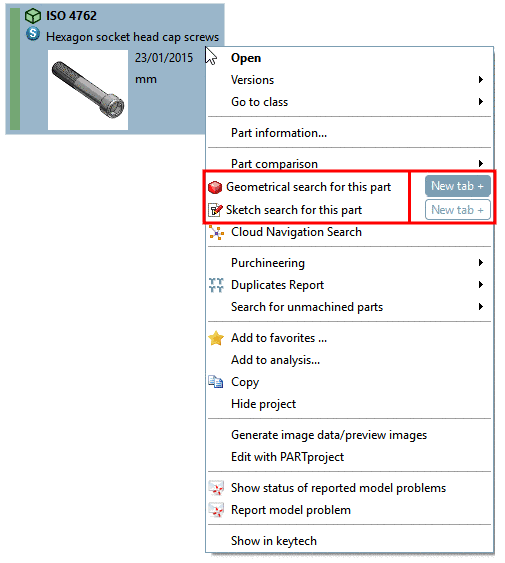The image size is (505, 563).
Task: Select Copy menu entry
Action: coord(245,382)
